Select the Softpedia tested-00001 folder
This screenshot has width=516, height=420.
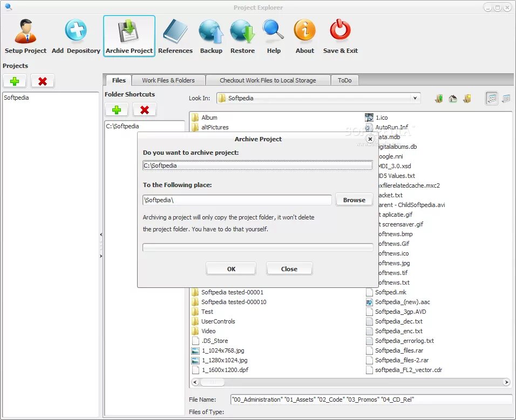(x=228, y=292)
